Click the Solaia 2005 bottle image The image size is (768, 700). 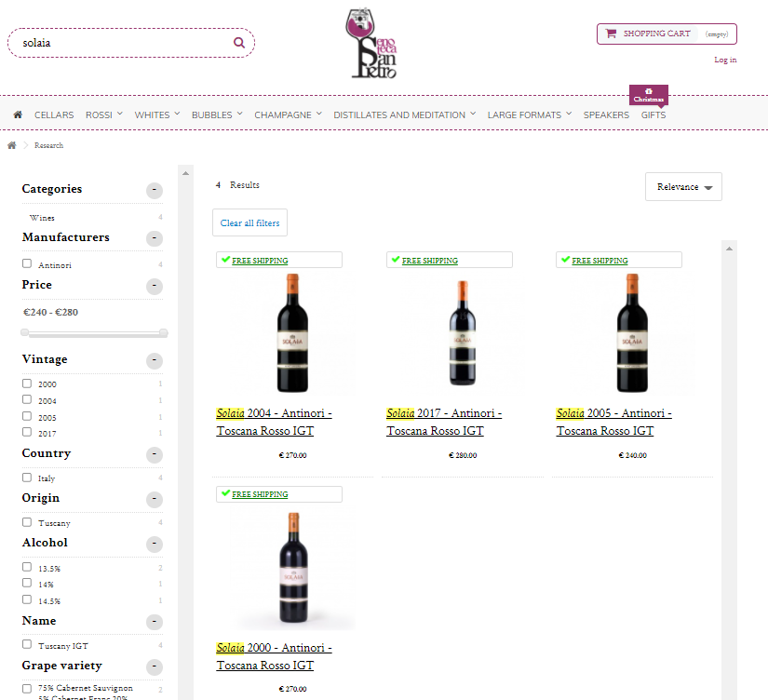632,333
